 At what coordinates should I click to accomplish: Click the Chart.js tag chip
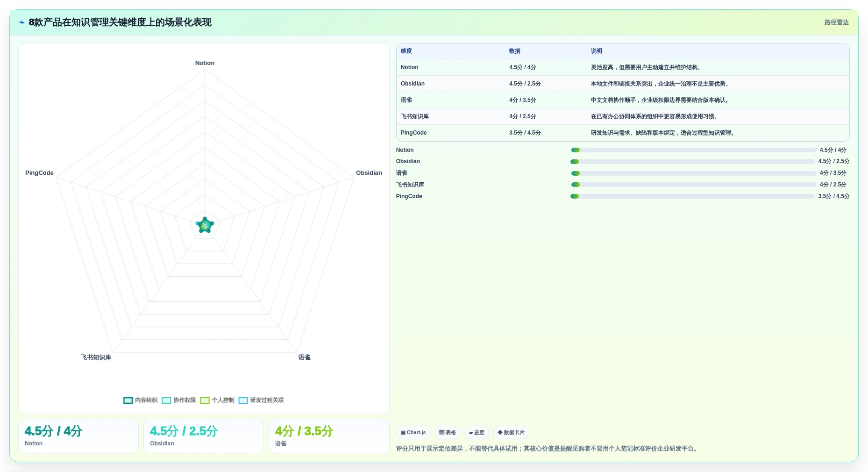click(413, 433)
